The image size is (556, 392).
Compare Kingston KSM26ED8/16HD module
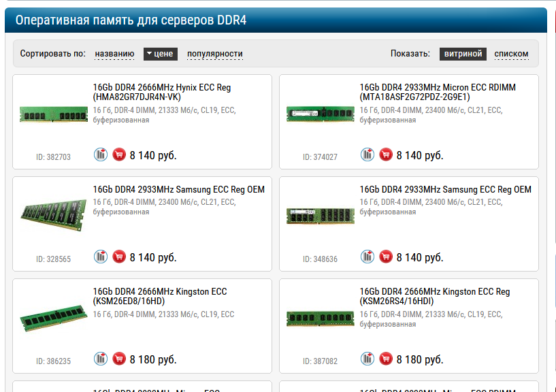pos(101,359)
